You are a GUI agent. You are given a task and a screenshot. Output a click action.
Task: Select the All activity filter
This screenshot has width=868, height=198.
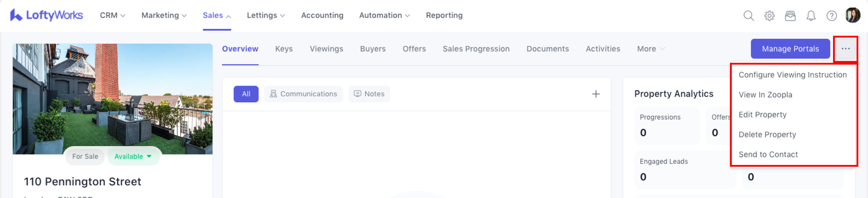tap(246, 94)
